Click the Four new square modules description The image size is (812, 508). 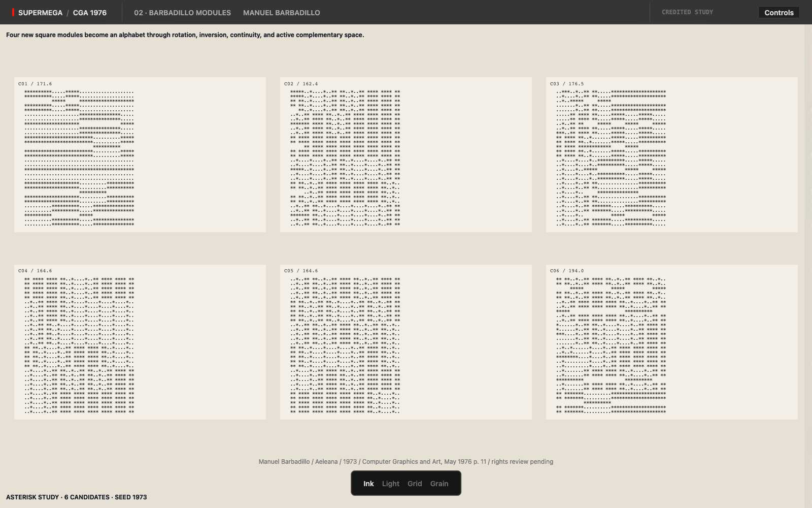tap(185, 35)
